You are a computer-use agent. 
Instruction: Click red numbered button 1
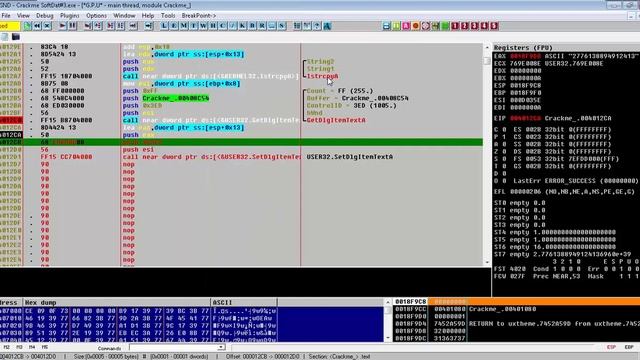(455, 26)
